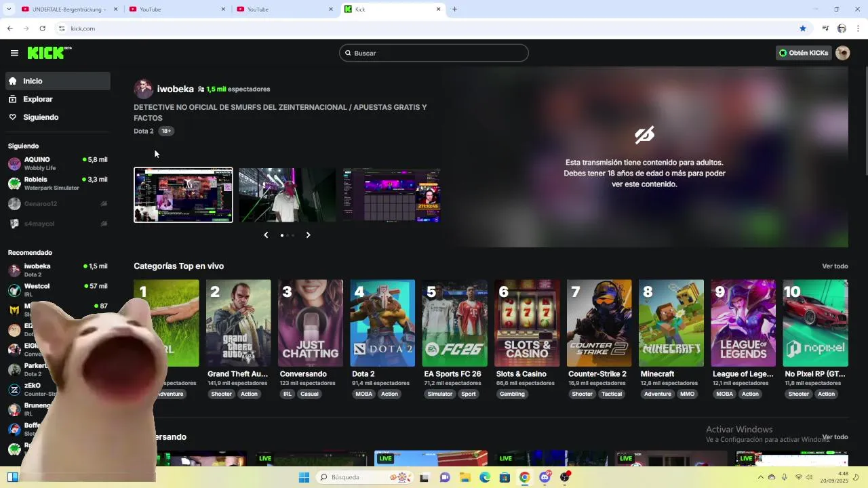Open media control icon in toolbar

pyautogui.click(x=825, y=28)
